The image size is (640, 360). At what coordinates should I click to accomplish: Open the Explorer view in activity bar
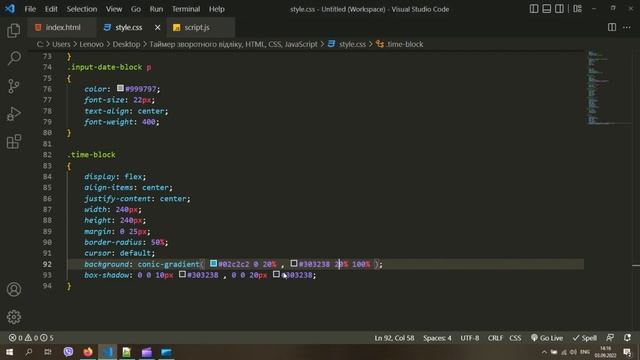[13, 31]
